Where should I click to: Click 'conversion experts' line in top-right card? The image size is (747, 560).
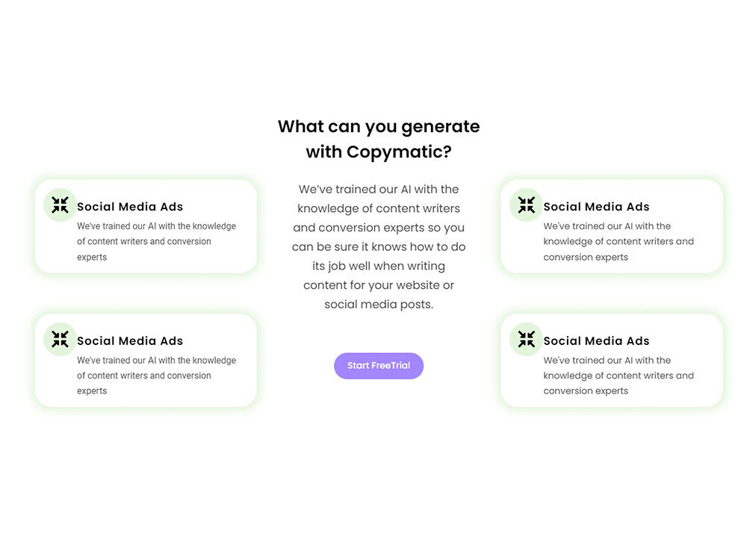[x=586, y=257]
